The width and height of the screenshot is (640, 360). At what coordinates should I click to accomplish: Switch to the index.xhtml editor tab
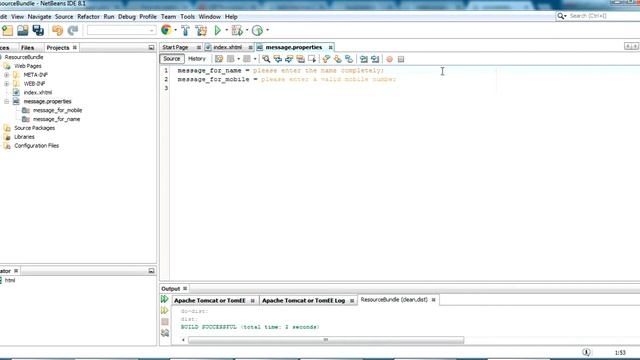(x=227, y=47)
